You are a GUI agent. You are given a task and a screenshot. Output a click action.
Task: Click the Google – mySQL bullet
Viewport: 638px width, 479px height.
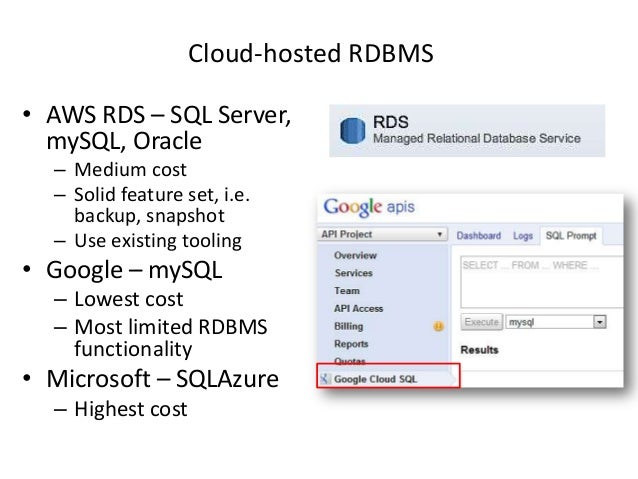pos(134,270)
